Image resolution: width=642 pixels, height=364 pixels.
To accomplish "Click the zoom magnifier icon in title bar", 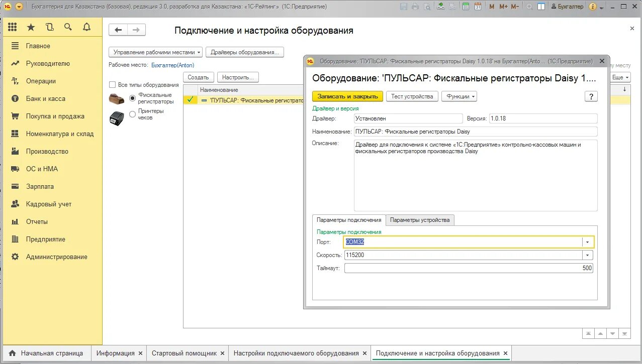I will click(530, 7).
